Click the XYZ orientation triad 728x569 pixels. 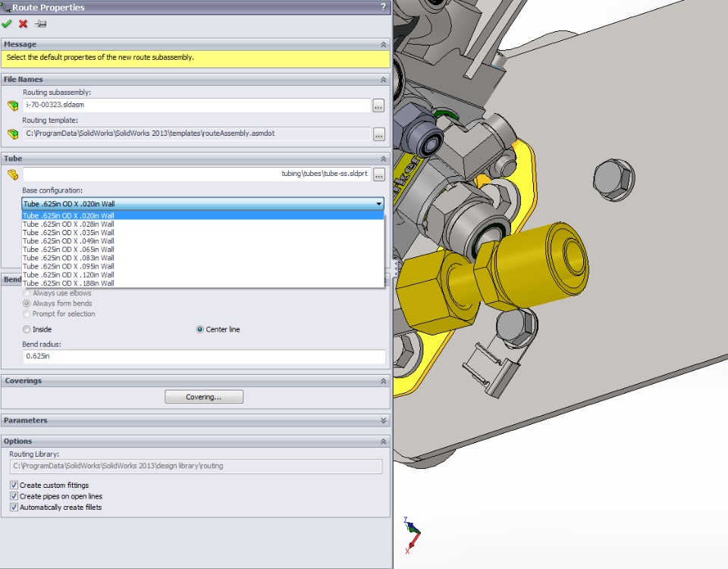[x=411, y=535]
